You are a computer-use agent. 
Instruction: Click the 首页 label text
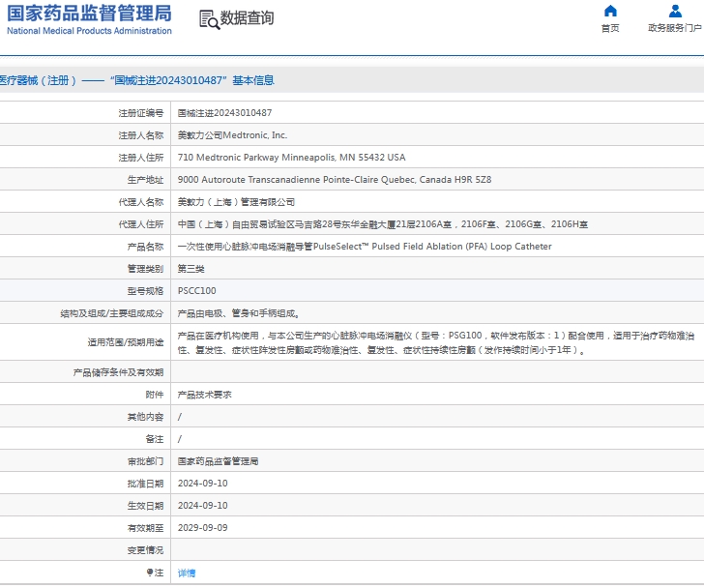[610, 28]
